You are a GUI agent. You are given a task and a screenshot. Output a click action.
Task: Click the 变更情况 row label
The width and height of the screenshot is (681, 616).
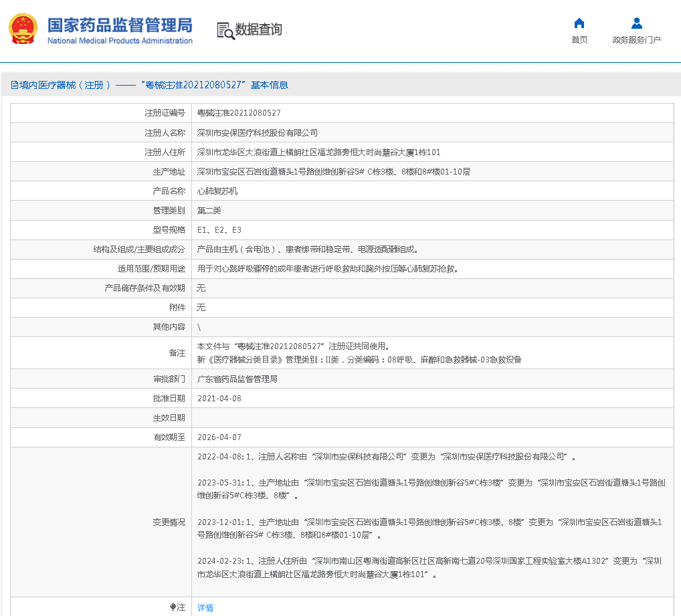169,522
